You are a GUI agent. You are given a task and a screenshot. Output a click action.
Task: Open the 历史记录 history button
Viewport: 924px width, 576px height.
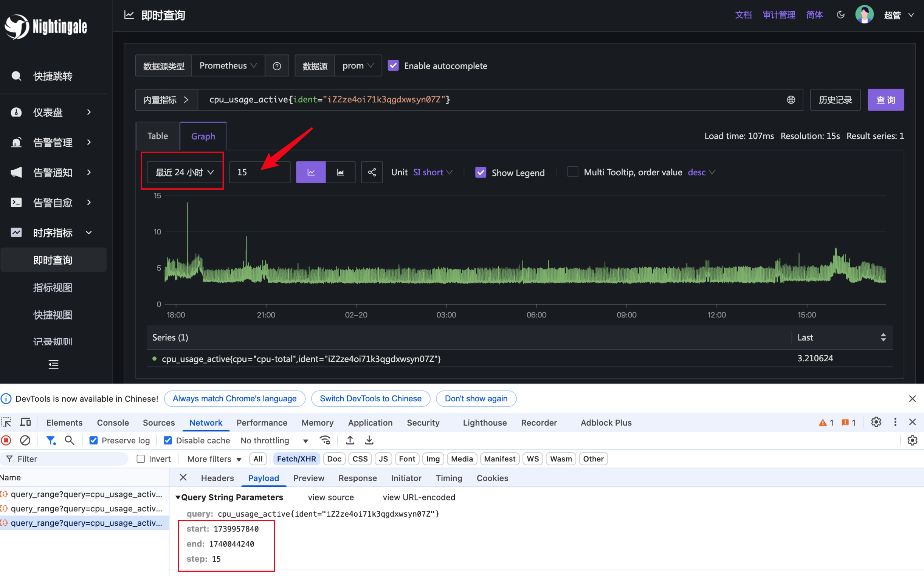pyautogui.click(x=835, y=100)
